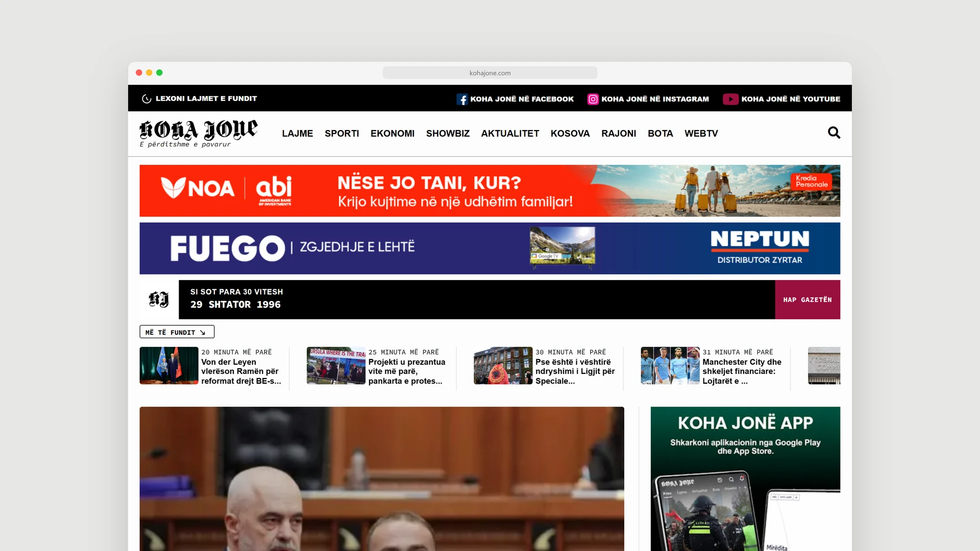
Task: Click the Kredia Personale badge on ad
Action: pyautogui.click(x=812, y=182)
